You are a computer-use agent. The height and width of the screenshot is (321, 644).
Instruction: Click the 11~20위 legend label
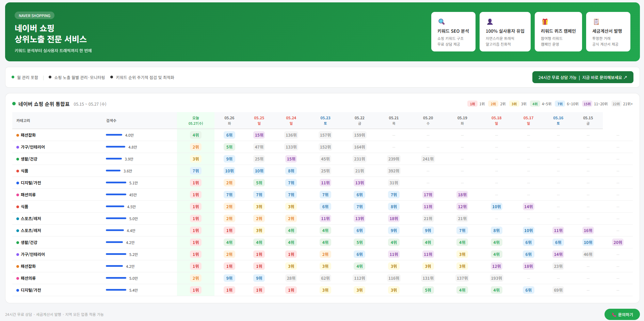pyautogui.click(x=601, y=104)
